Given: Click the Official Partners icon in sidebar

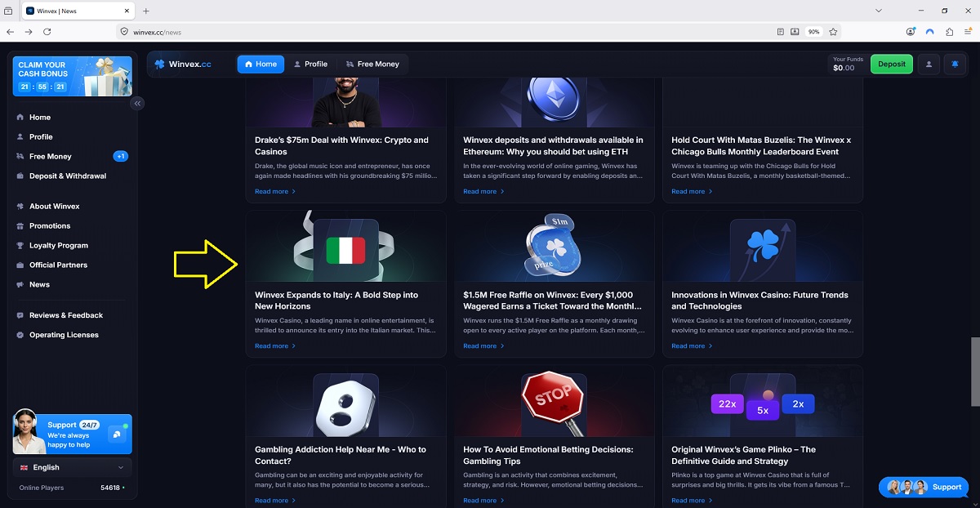Looking at the screenshot, I should tap(21, 265).
